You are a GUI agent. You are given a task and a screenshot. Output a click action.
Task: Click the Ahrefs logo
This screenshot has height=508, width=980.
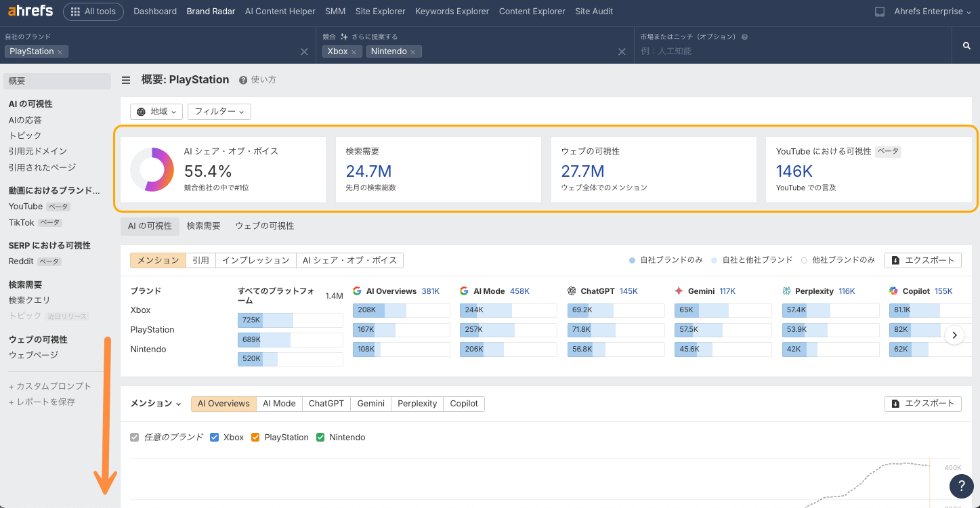tap(30, 11)
